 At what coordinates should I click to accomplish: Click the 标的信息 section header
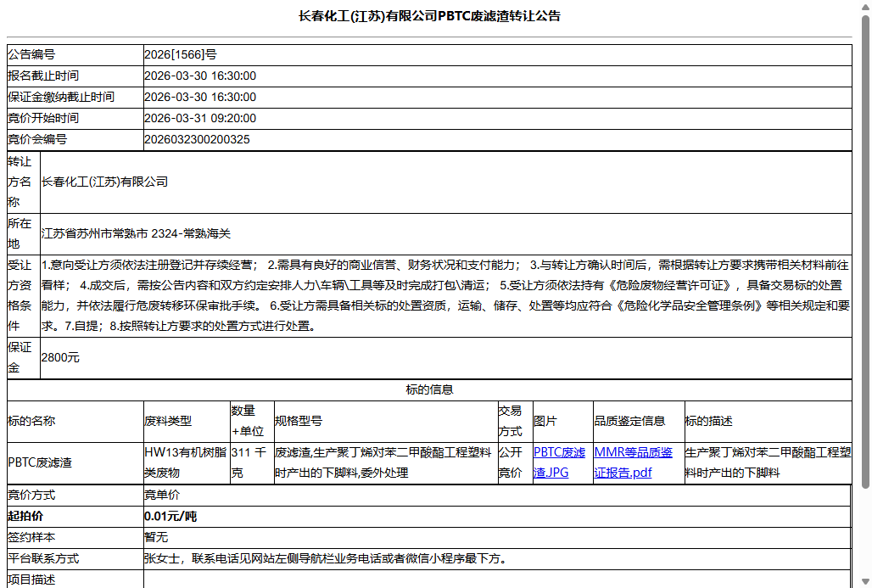428,389
